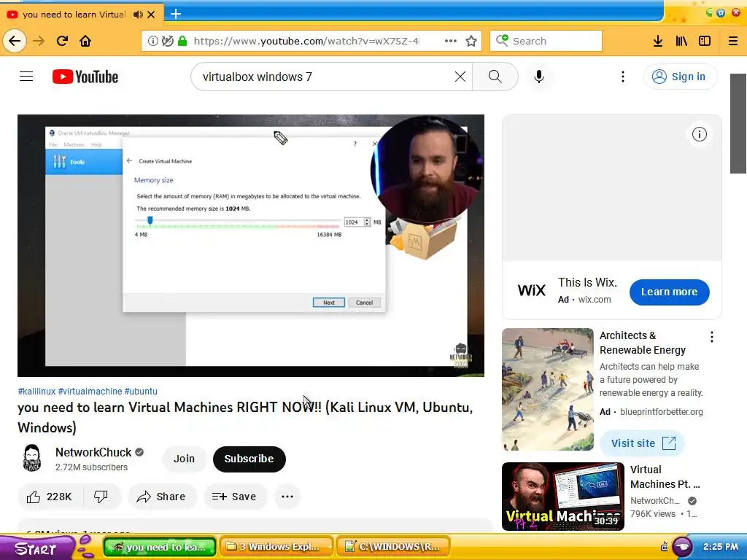The width and height of the screenshot is (747, 560).
Task: Bookmark this page with the star icon
Action: coord(471,41)
